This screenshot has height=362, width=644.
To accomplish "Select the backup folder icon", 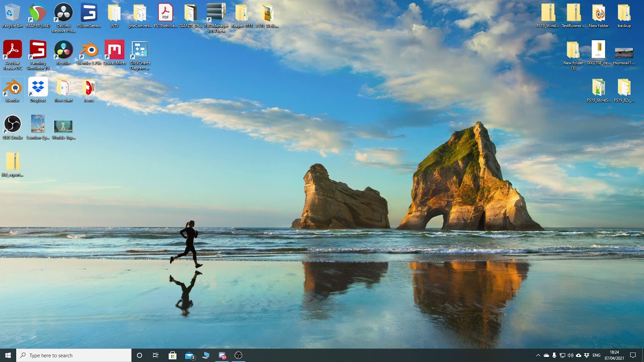I will (624, 16).
